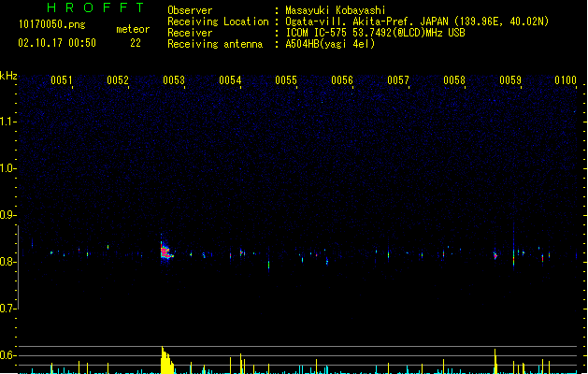Click the tall yellow intensity peak near 0053
This screenshot has width=588, height=374.
(x=167, y=360)
